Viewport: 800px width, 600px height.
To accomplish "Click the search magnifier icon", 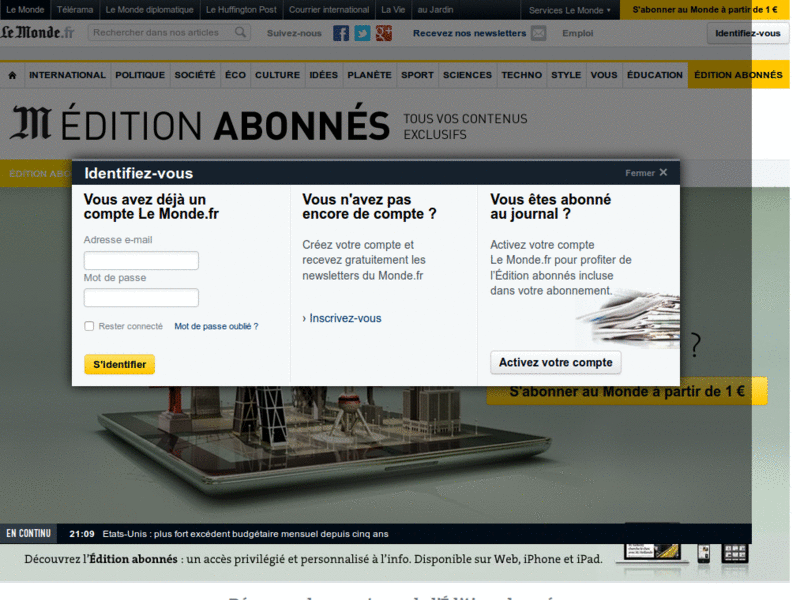I will tap(240, 33).
